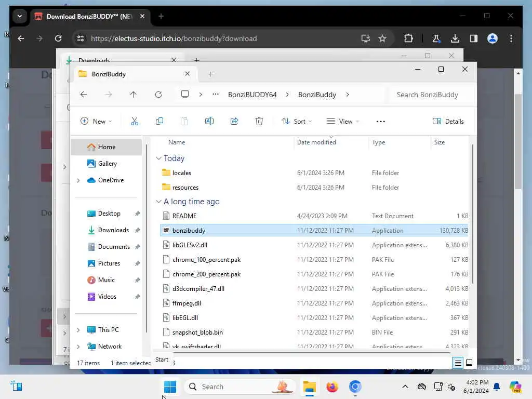This screenshot has width=532, height=399.
Task: Click the Share icon in Explorer toolbar
Action: tap(234, 121)
